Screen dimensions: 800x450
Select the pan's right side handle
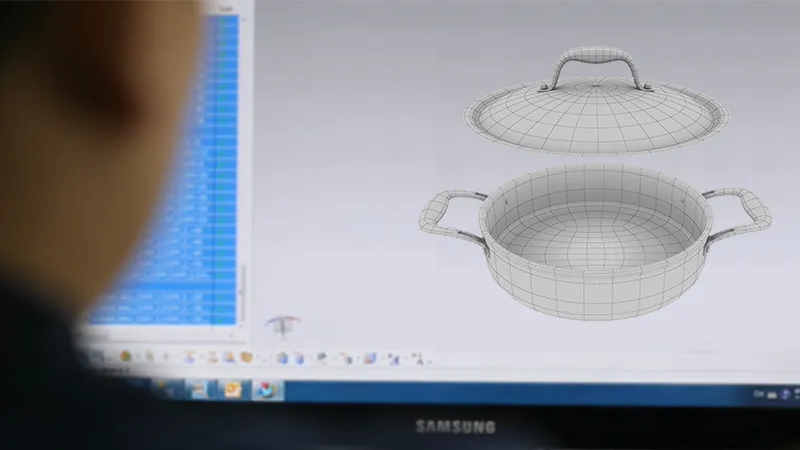[x=739, y=217]
